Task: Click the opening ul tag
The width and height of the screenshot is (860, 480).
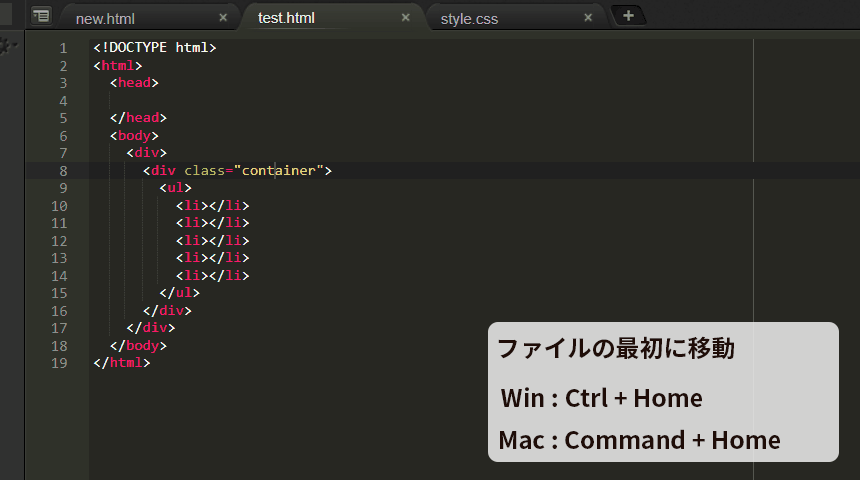Action: tap(176, 188)
